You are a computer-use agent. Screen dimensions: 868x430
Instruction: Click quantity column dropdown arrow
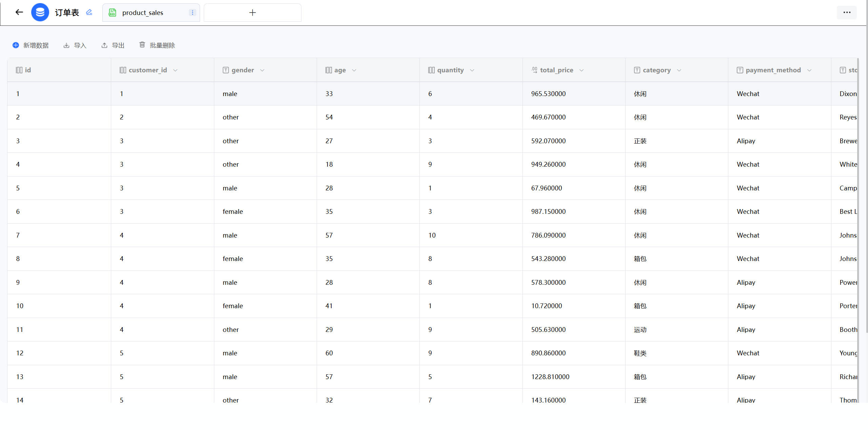pos(472,70)
